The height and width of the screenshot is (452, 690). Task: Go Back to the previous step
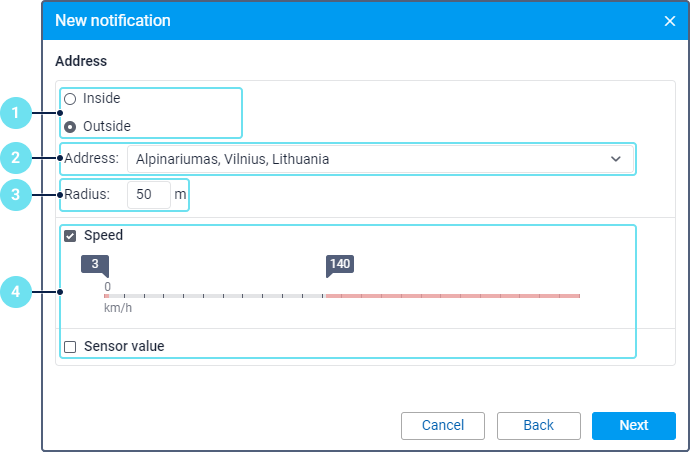(539, 425)
